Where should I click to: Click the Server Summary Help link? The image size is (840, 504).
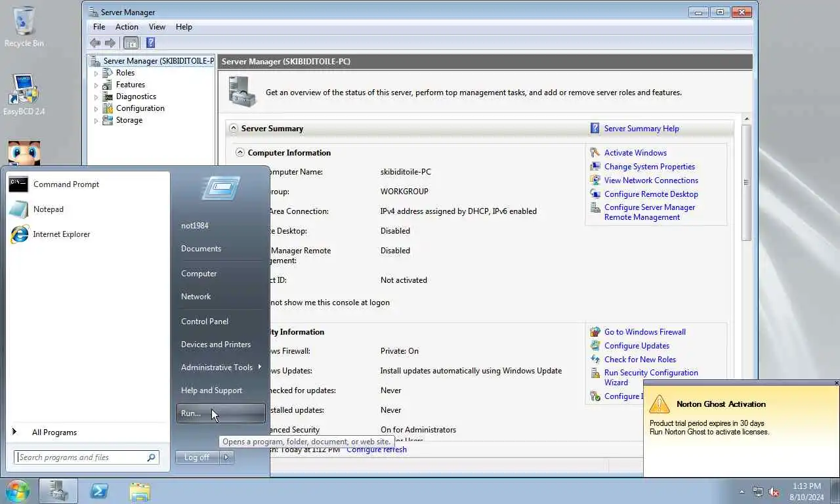(x=641, y=129)
